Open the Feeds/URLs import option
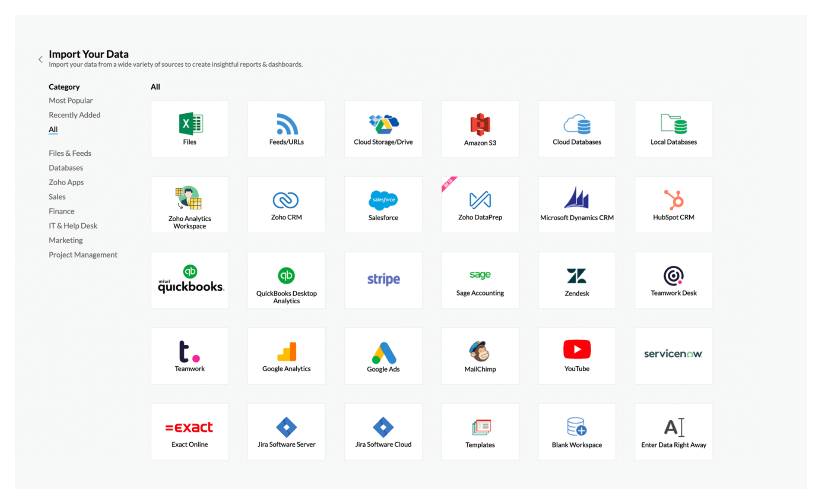822x504 pixels. coord(286,129)
